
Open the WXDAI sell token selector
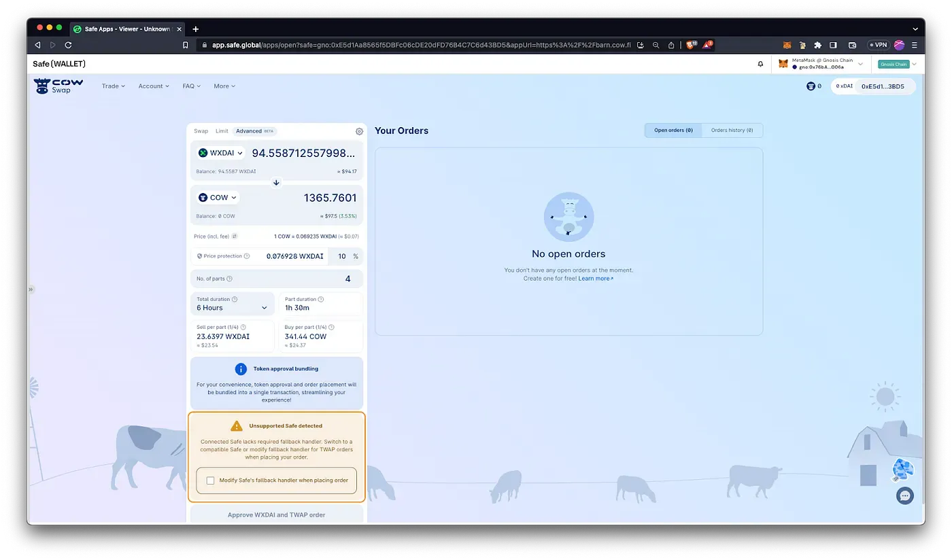click(x=220, y=153)
